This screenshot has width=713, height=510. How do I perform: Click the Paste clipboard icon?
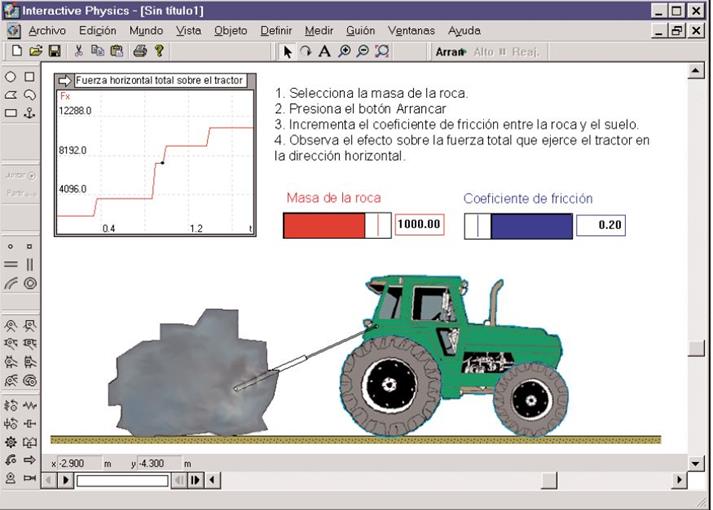click(117, 51)
